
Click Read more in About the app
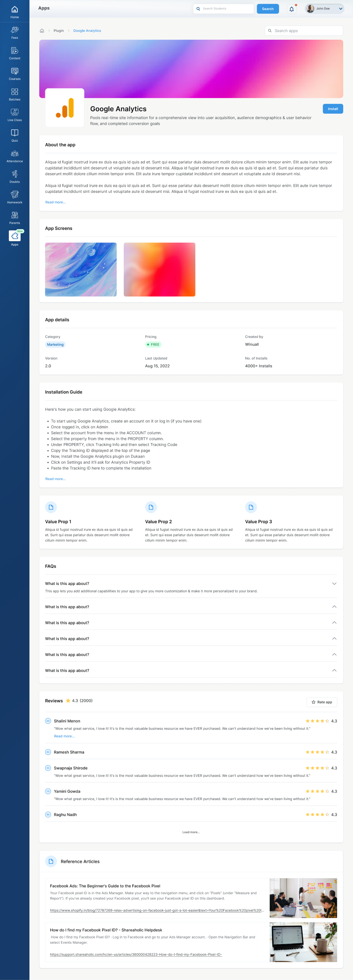click(x=56, y=202)
